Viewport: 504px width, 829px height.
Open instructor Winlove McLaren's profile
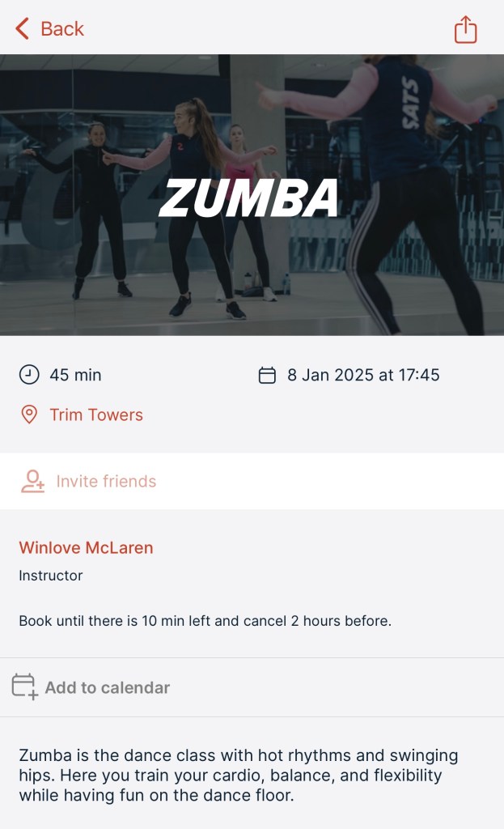pos(86,548)
